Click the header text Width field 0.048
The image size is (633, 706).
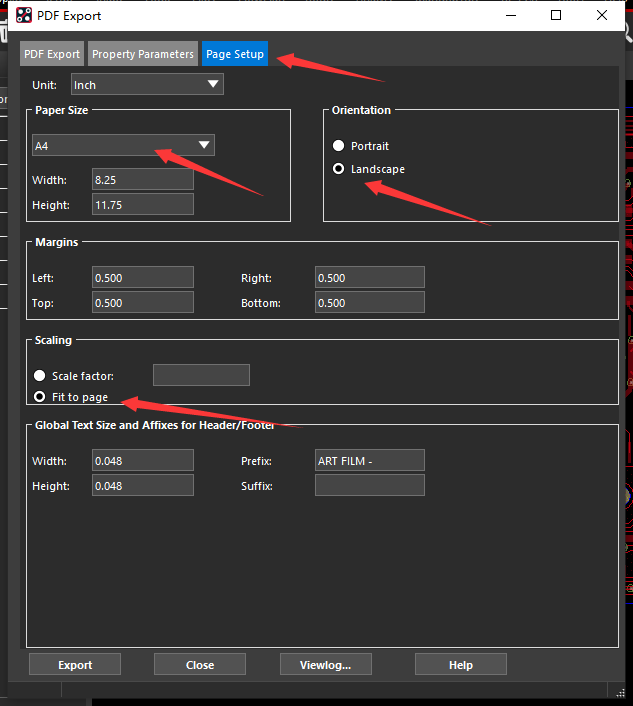pos(143,461)
